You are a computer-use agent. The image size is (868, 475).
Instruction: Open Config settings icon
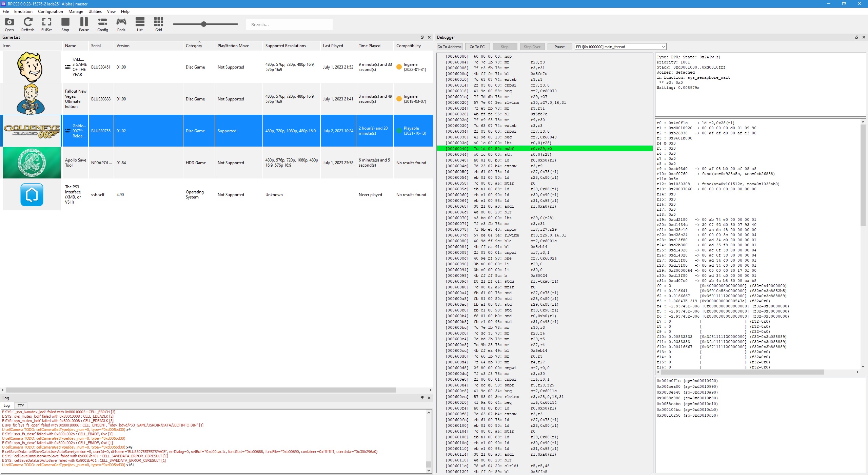102,24
